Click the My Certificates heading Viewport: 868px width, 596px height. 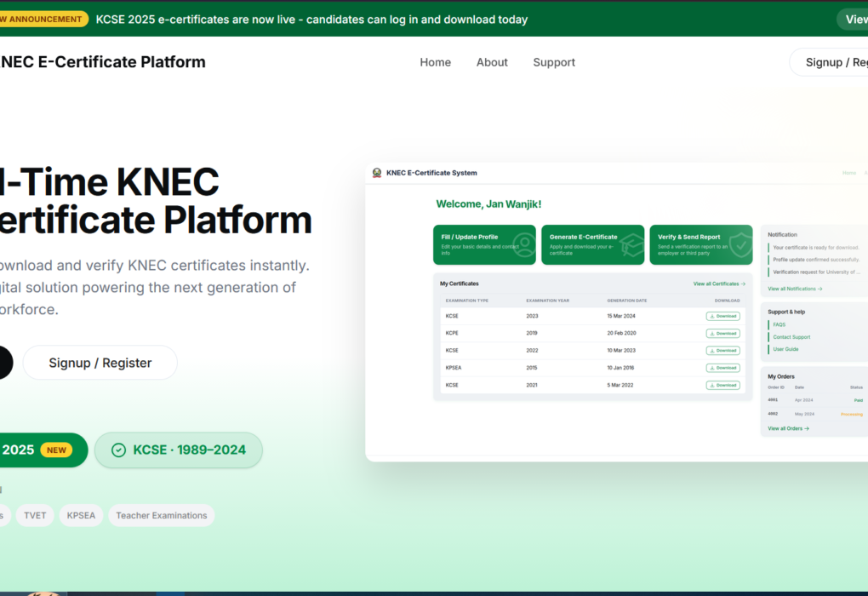point(460,284)
